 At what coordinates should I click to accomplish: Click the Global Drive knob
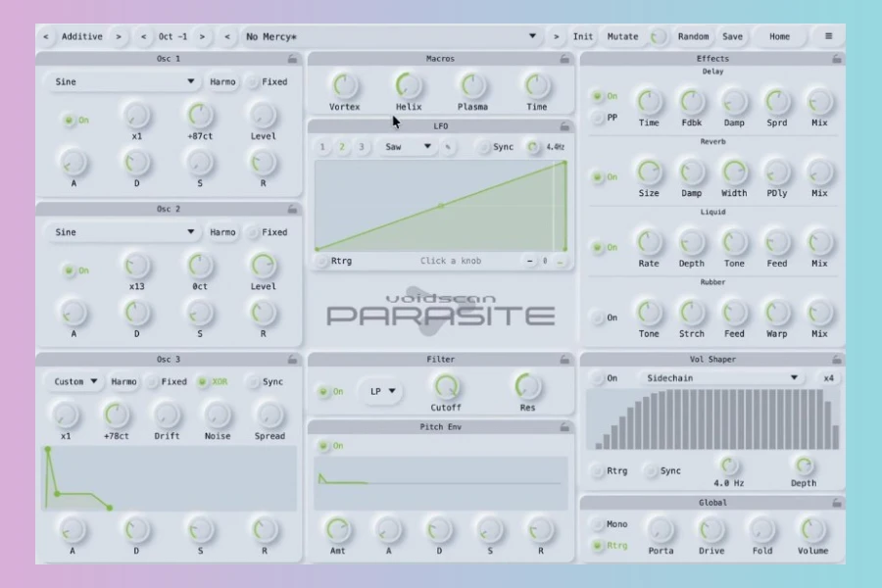(711, 529)
